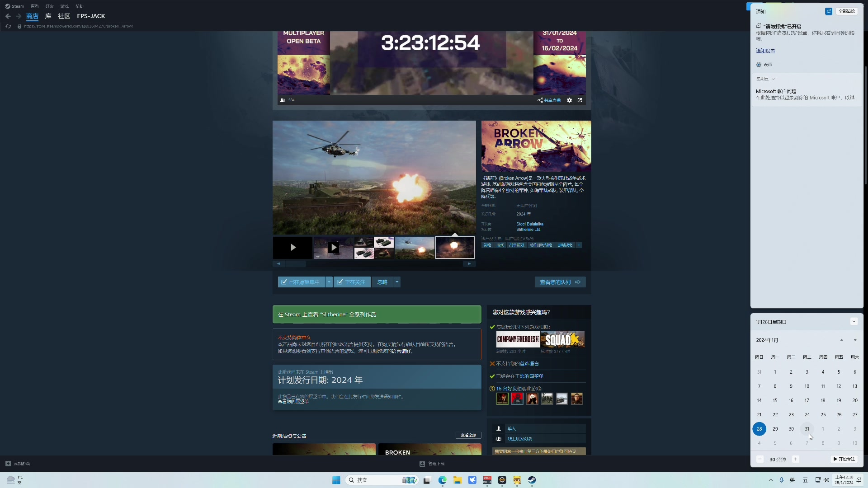
Task: Open Manage downloads (管理下载) at bottom
Action: point(432,464)
